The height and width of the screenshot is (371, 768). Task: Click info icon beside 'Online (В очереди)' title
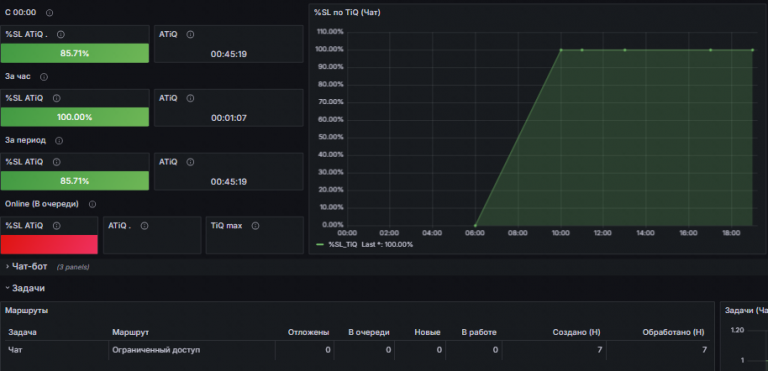[x=92, y=204]
